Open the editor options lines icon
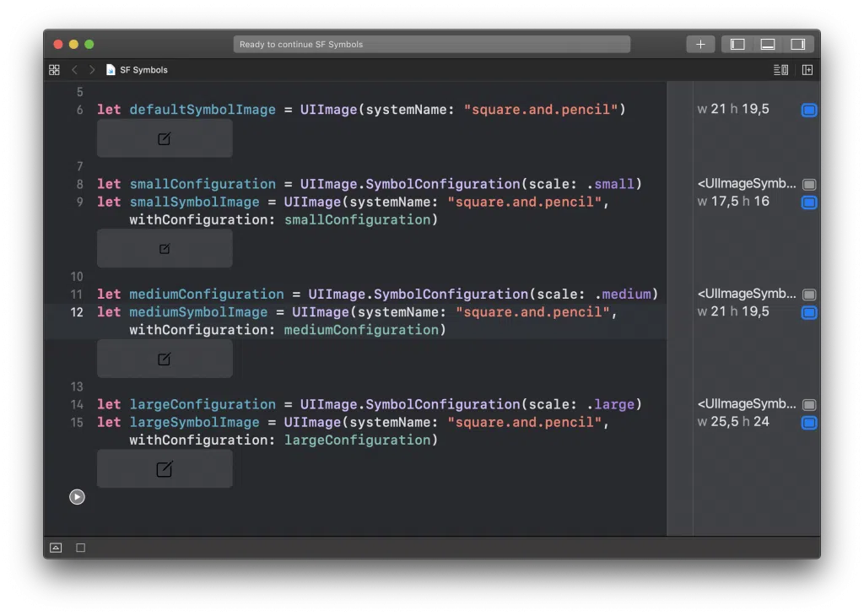This screenshot has height=616, width=864. point(780,70)
